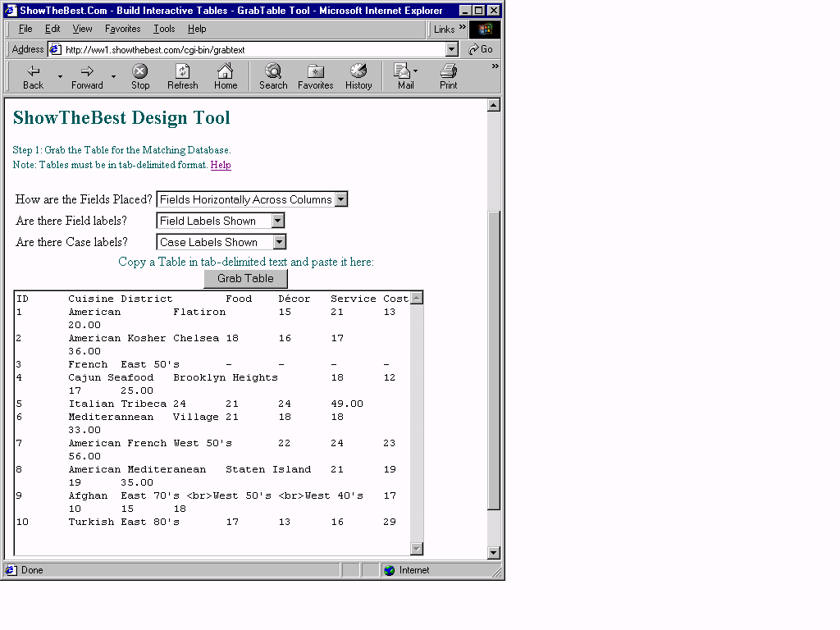840x630 pixels.
Task: Expand the Fields Placed dropdown
Action: pos(341,199)
